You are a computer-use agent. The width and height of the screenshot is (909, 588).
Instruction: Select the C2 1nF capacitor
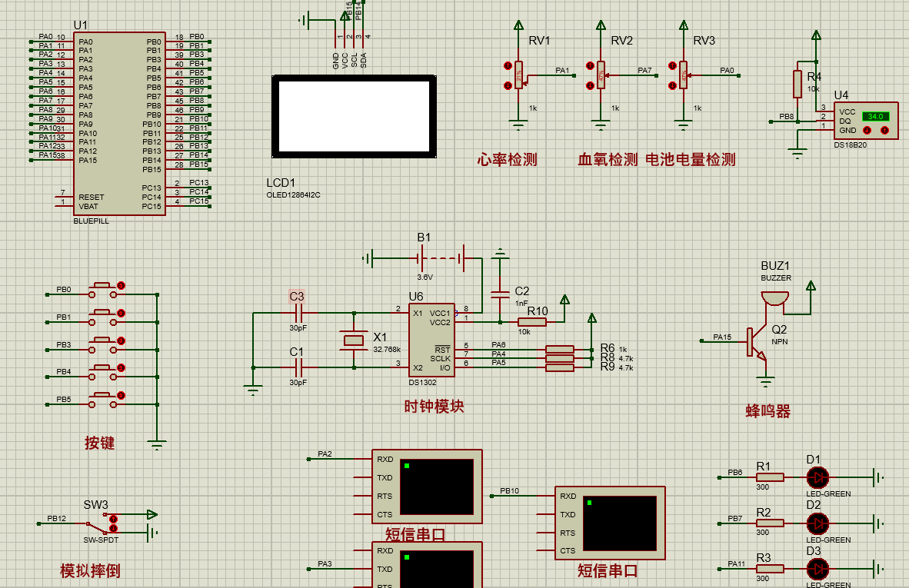[x=500, y=295]
